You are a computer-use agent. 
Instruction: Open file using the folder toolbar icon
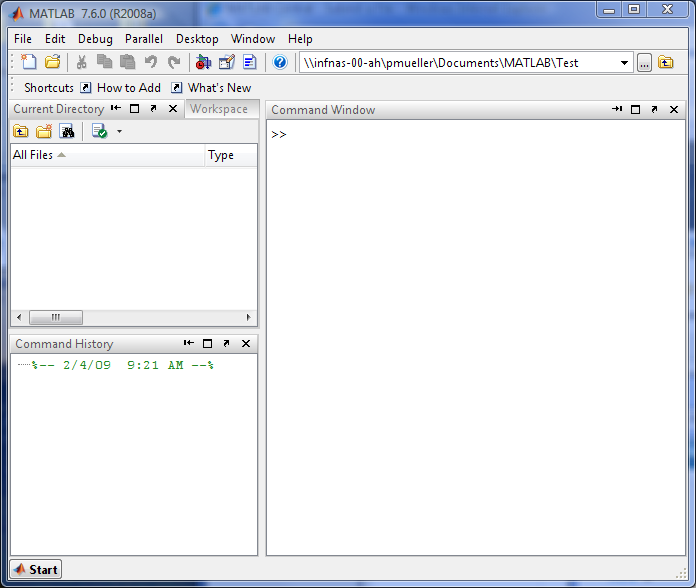point(52,62)
